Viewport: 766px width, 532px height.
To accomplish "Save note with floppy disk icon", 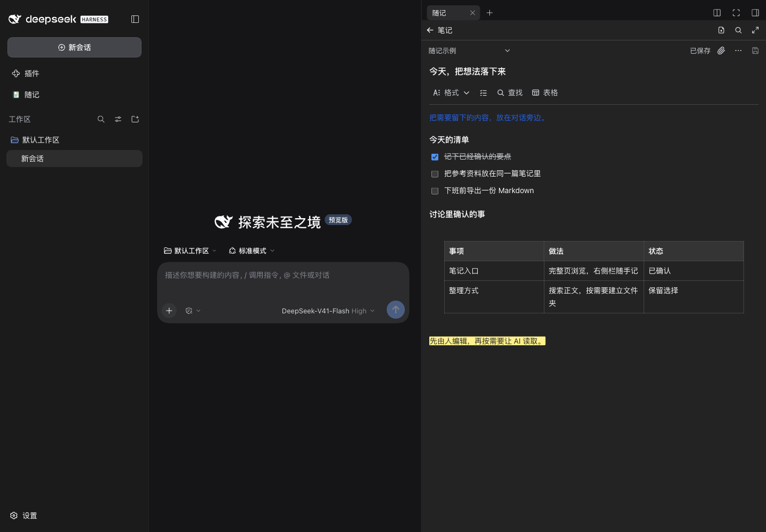I will tap(755, 51).
